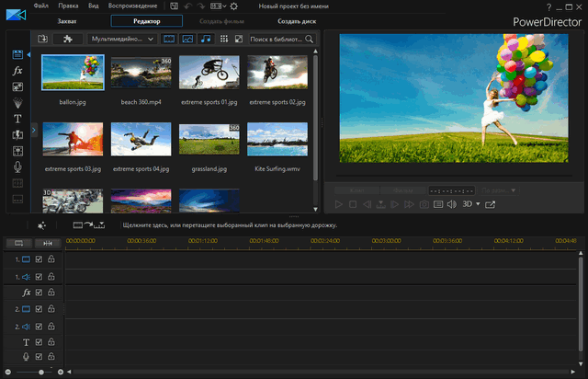Image resolution: width=588 pixels, height=379 pixels.
Task: Switch to the Захват tab
Action: (x=67, y=20)
